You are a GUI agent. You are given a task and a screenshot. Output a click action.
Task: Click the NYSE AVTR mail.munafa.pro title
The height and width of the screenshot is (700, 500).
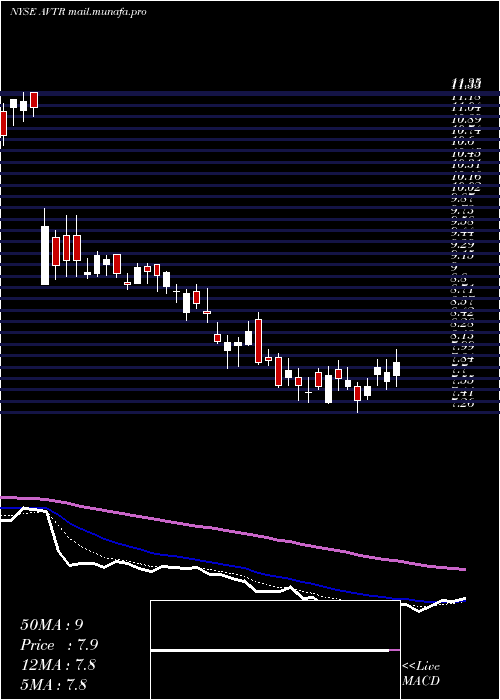click(78, 12)
